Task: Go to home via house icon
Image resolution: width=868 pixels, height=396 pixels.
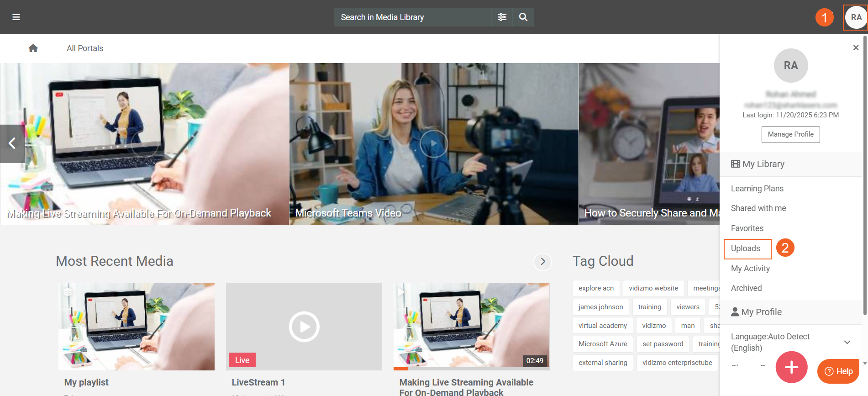Action: (33, 48)
